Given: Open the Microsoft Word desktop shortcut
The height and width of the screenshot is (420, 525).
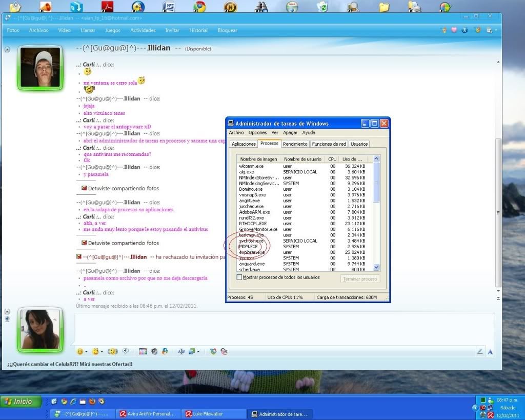Looking at the screenshot, I should (169, 7).
